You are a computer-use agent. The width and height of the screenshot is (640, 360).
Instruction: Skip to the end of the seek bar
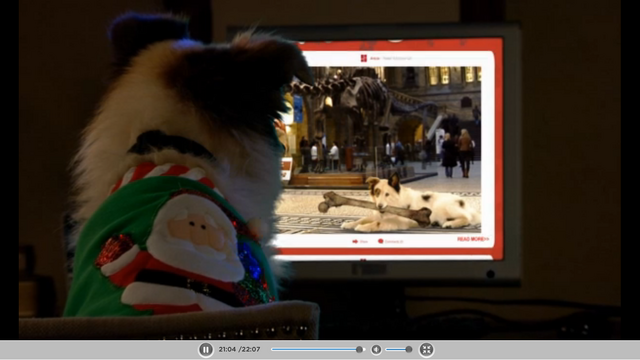364,349
